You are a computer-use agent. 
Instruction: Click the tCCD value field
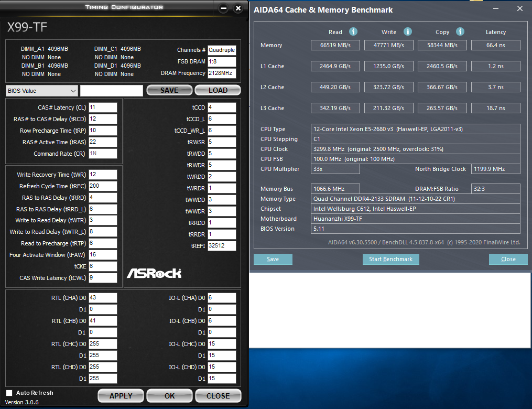pyautogui.click(x=222, y=107)
